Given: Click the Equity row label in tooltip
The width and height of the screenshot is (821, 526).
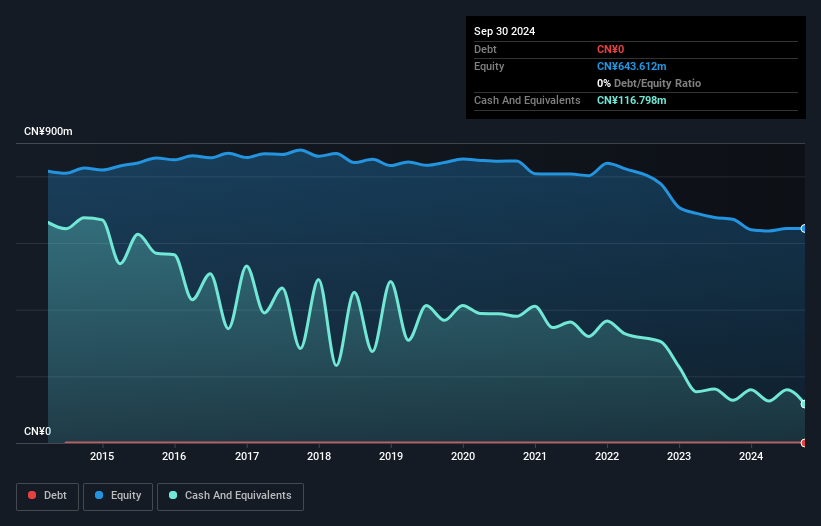Looking at the screenshot, I should [489, 66].
